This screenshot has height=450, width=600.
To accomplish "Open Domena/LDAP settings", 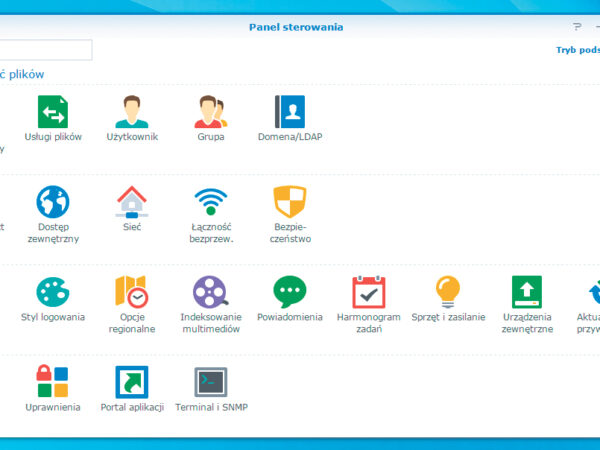I will 290,112.
